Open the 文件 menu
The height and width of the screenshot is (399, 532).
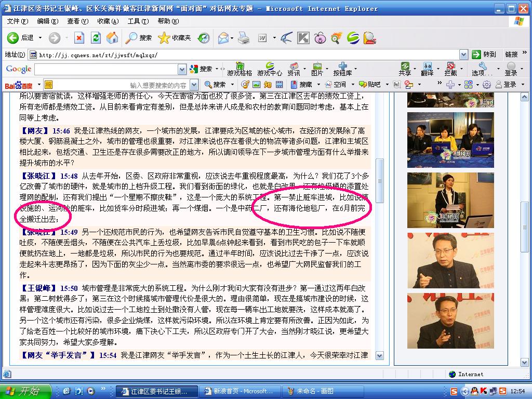pyautogui.click(x=18, y=21)
